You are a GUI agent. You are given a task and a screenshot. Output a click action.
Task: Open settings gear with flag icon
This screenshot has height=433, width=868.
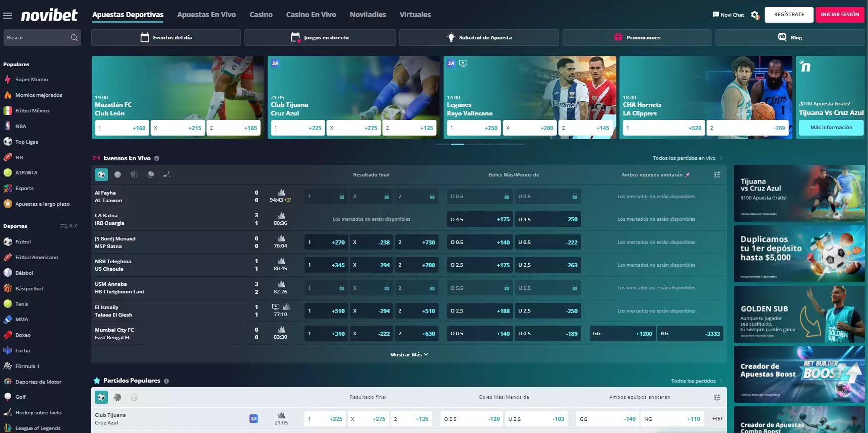[755, 15]
